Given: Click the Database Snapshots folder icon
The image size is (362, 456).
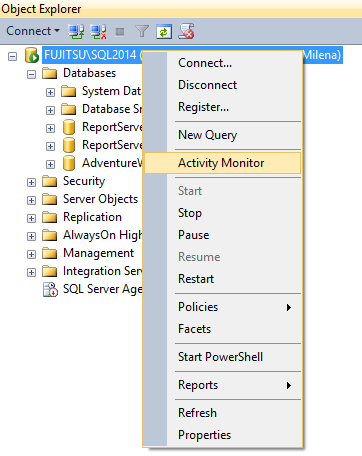Looking at the screenshot, I should (x=69, y=109).
